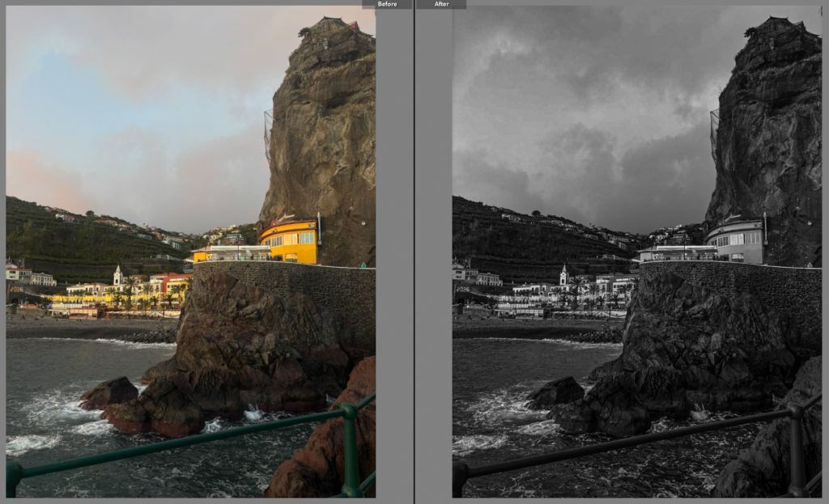Viewport: 829px width, 504px height.
Task: Click the church tower in the After photo
Action: [x=563, y=275]
